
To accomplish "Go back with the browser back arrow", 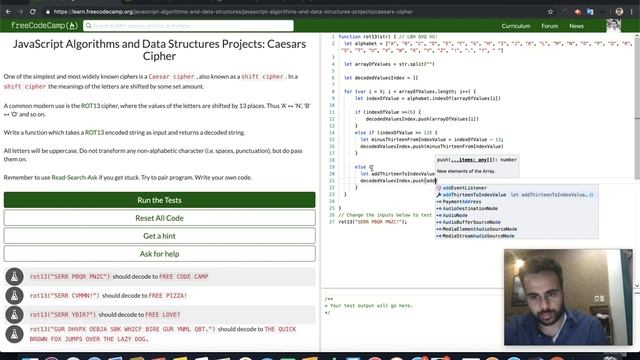I will (x=8, y=12).
